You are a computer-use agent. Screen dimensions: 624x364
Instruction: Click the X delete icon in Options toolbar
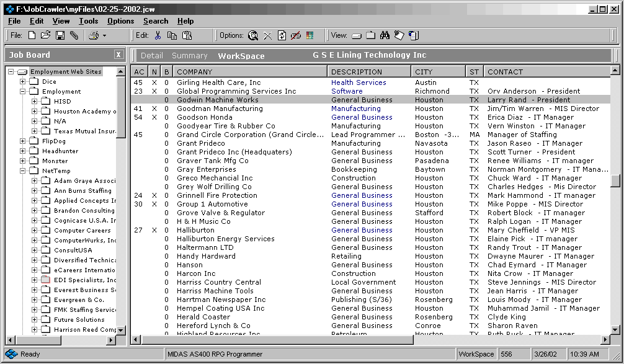pos(267,35)
